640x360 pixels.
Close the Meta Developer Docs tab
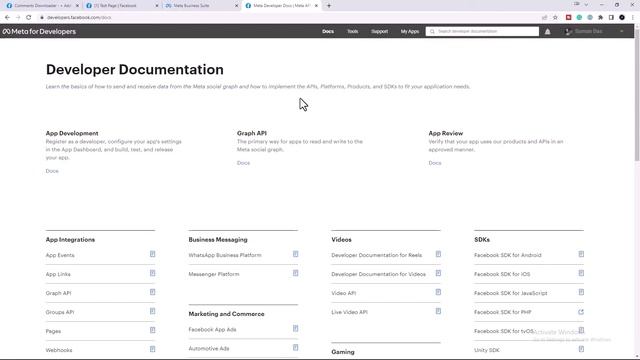[316, 6]
